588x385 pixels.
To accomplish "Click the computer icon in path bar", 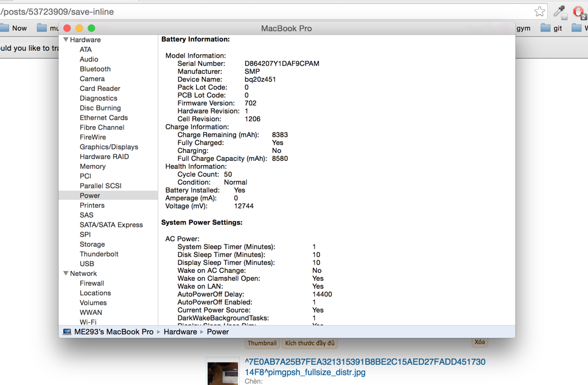I will (x=67, y=332).
